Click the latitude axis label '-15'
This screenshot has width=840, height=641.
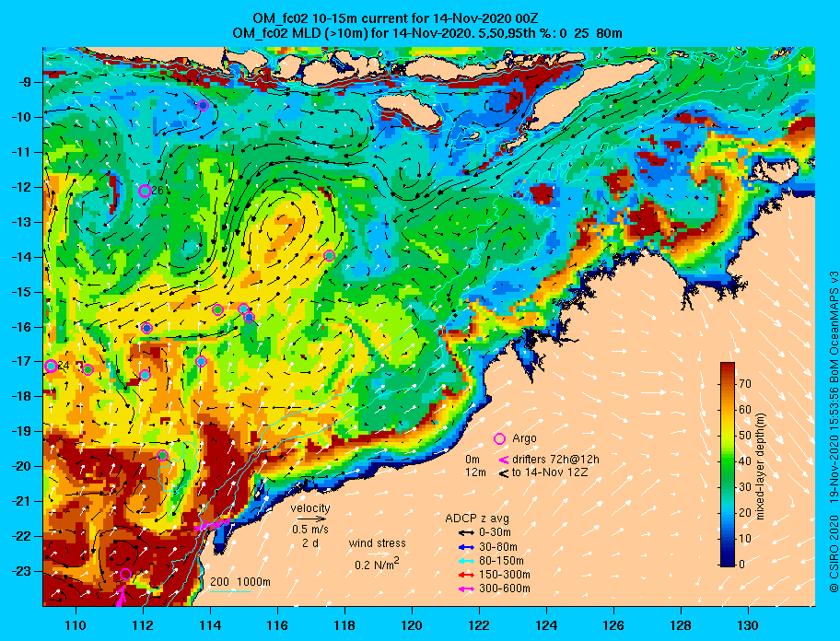pyautogui.click(x=21, y=292)
